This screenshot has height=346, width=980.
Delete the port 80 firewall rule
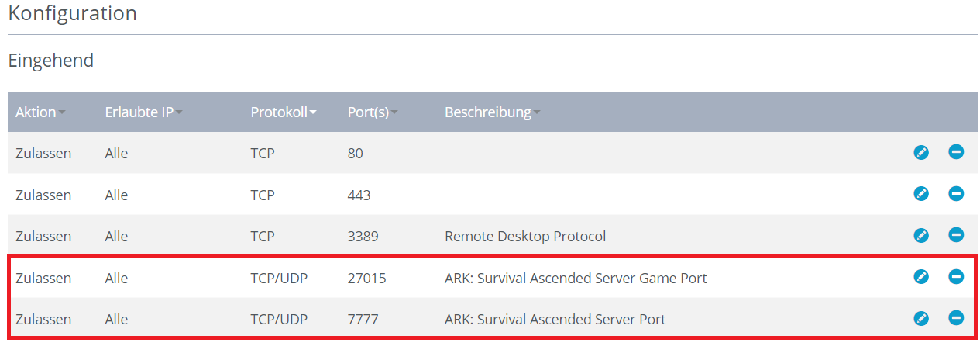tap(956, 152)
